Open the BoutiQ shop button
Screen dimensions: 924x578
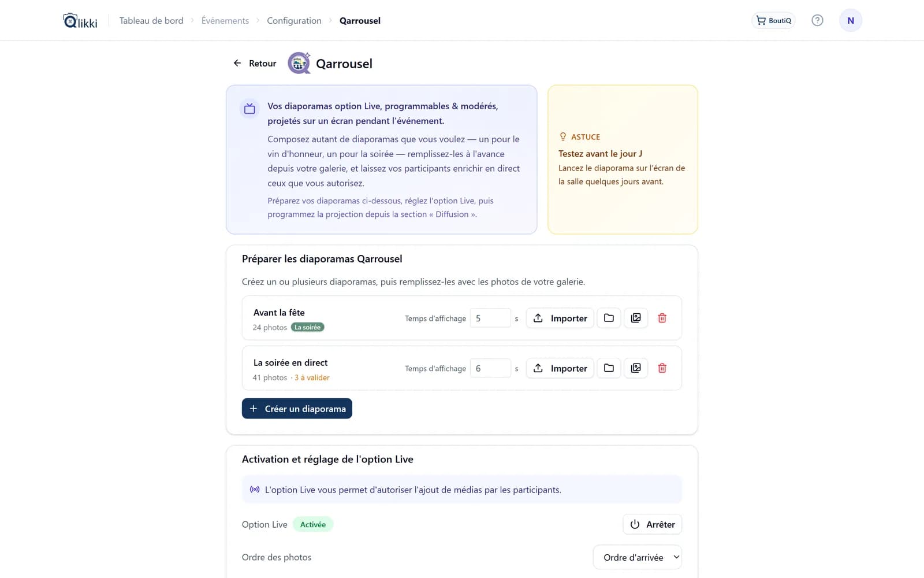(x=773, y=20)
